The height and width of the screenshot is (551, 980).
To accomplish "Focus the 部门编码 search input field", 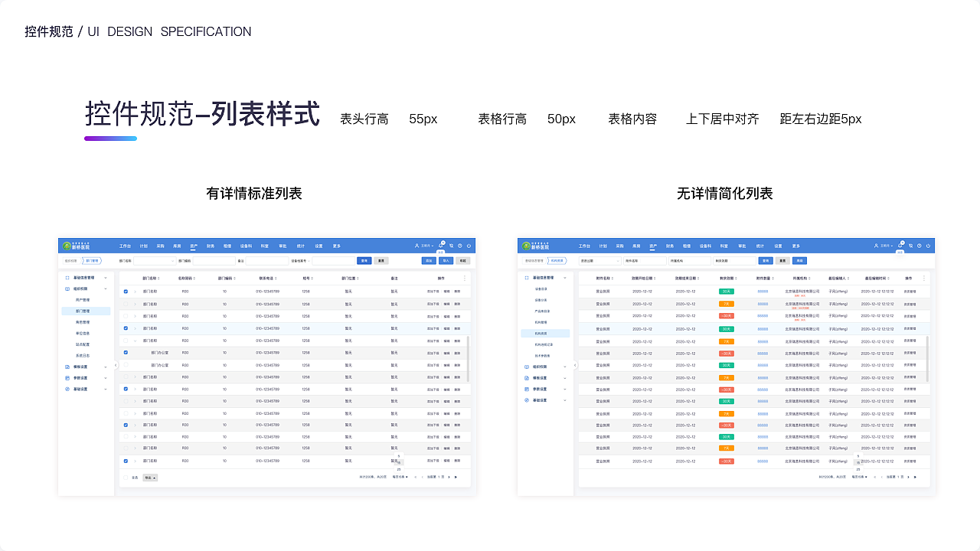I will (x=214, y=261).
